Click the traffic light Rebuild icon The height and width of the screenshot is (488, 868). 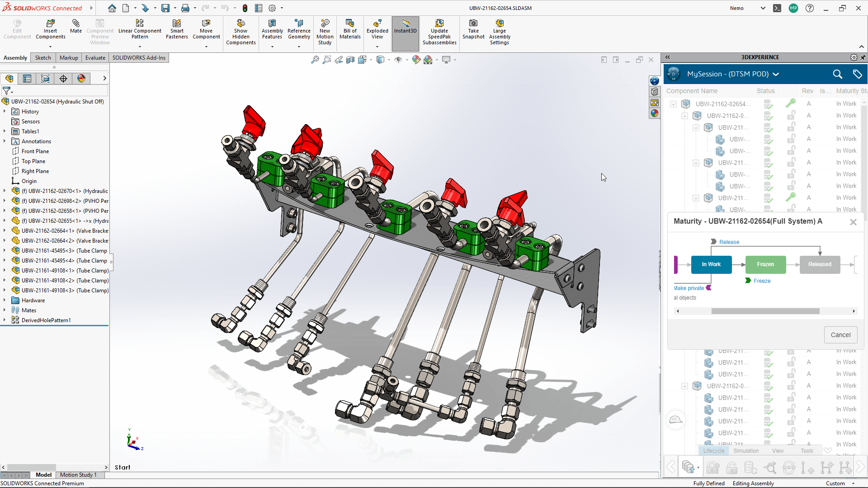click(245, 8)
